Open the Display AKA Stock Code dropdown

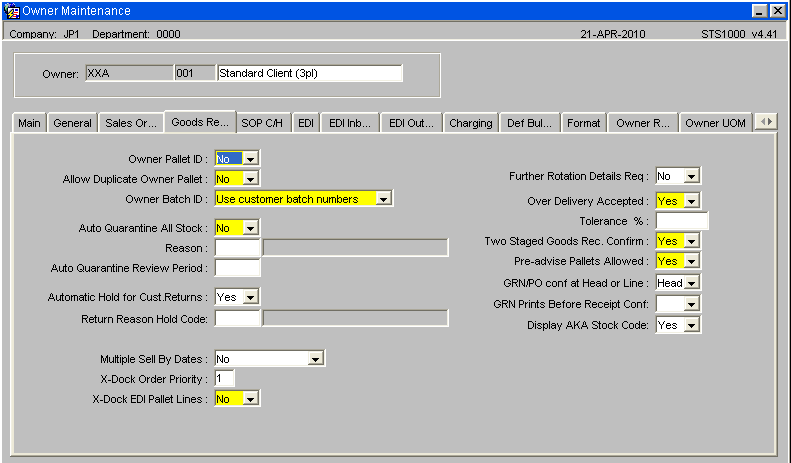pos(692,325)
